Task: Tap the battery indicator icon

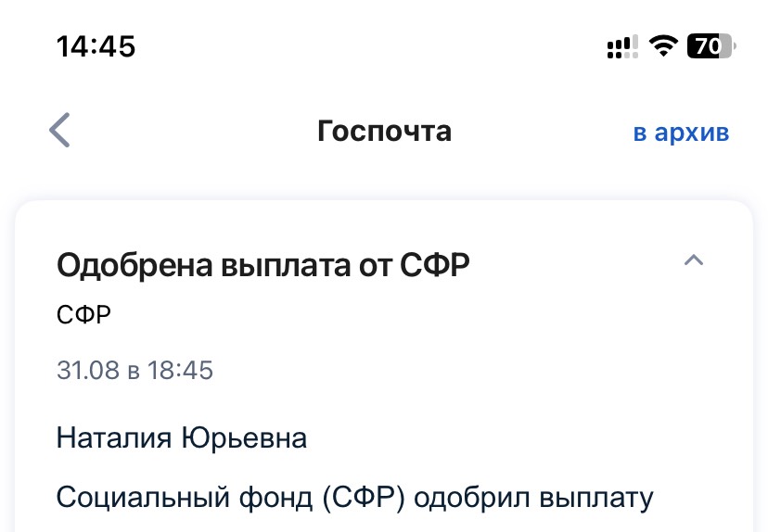Action: click(711, 46)
